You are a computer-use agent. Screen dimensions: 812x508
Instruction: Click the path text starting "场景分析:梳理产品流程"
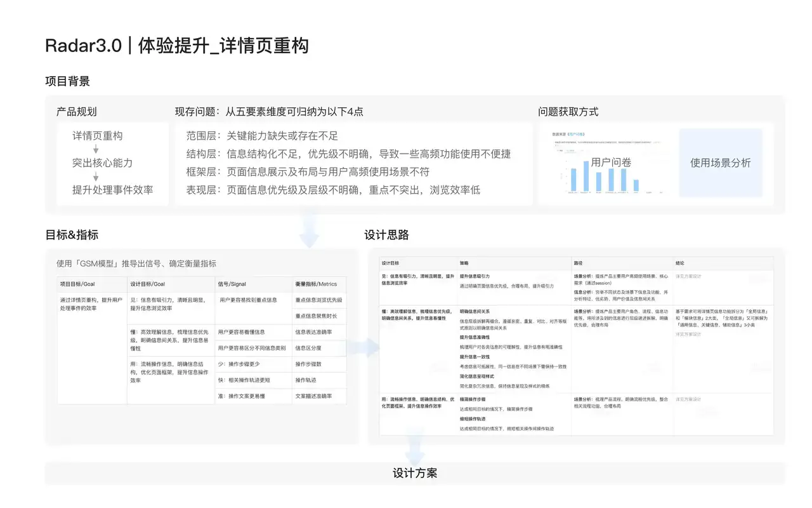(620, 403)
